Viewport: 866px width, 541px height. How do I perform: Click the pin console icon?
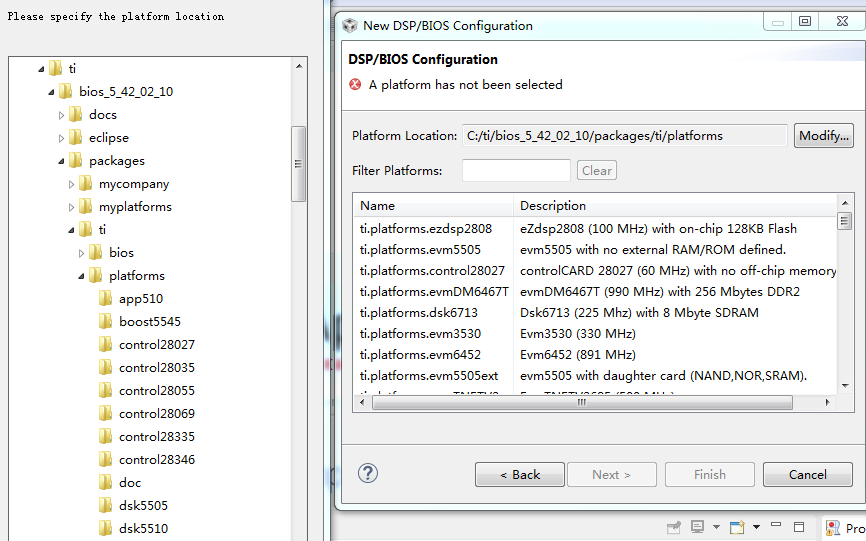click(x=675, y=527)
